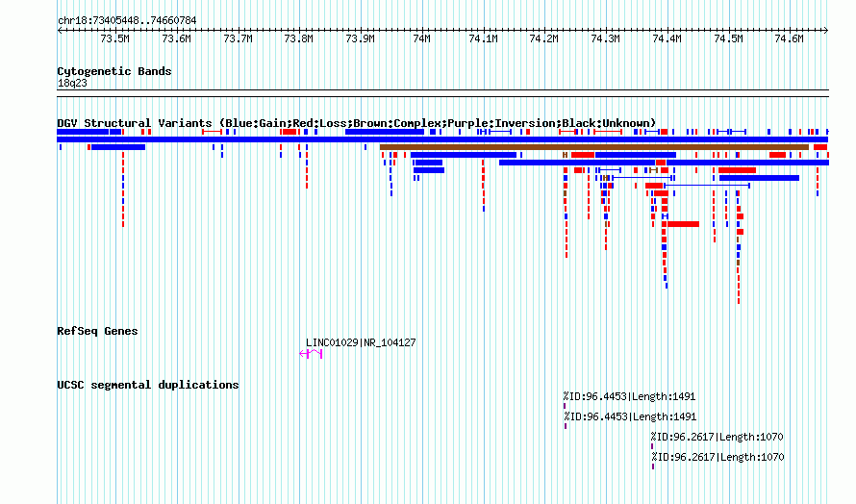Click the LINC01029|NR_104127 gene label
This screenshot has width=856, height=504.
pos(361,343)
